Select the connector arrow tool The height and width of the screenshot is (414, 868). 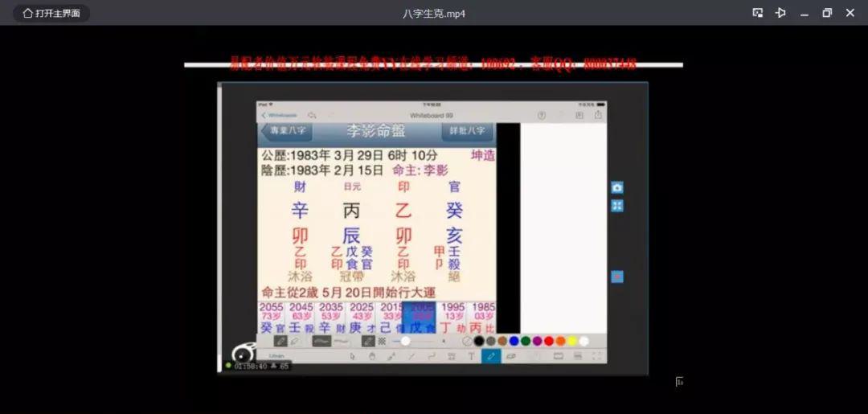point(432,356)
